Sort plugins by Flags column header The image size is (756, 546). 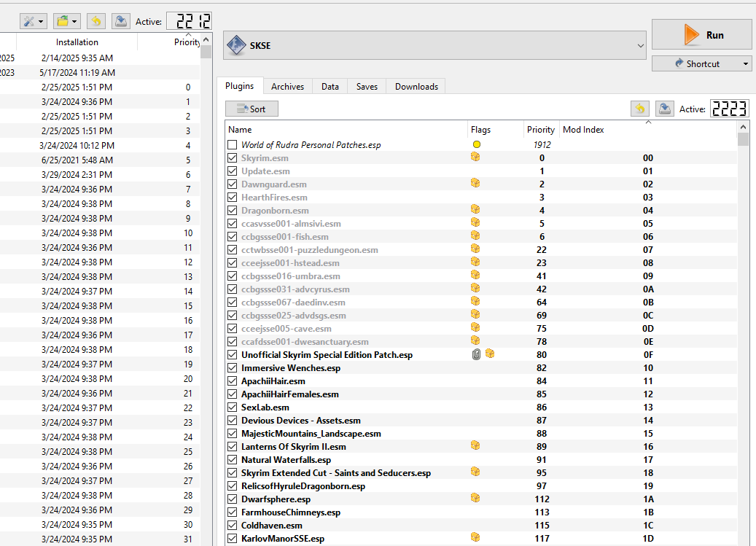pos(495,130)
